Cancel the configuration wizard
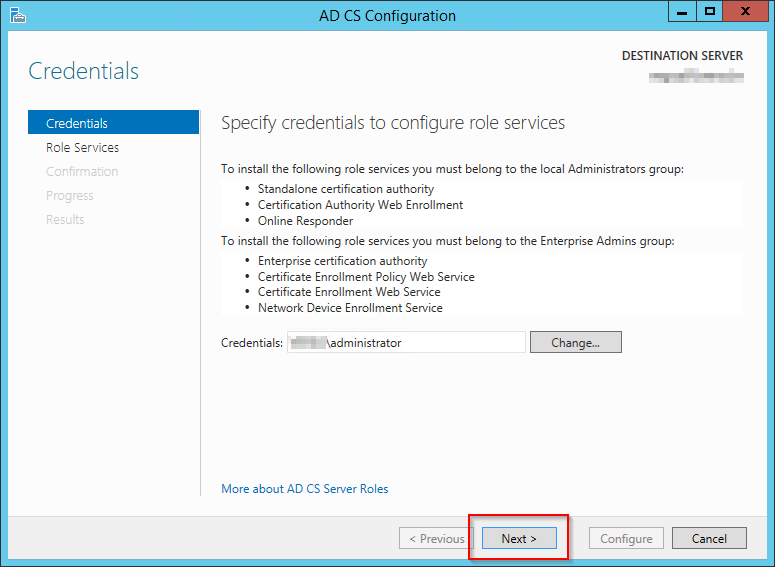Screen dimensions: 775x567 pyautogui.click(x=709, y=538)
